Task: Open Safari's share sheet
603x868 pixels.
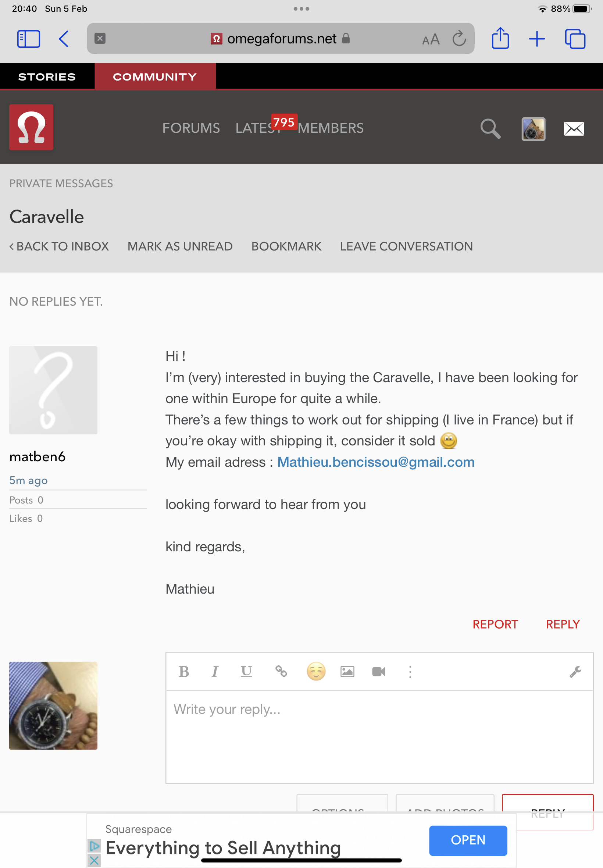Action: pyautogui.click(x=500, y=39)
